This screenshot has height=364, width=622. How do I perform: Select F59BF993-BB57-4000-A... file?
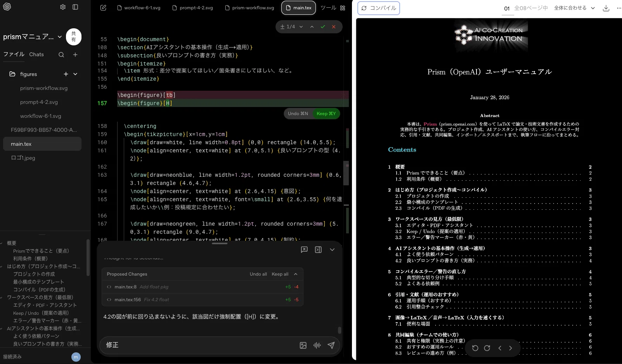click(x=44, y=130)
